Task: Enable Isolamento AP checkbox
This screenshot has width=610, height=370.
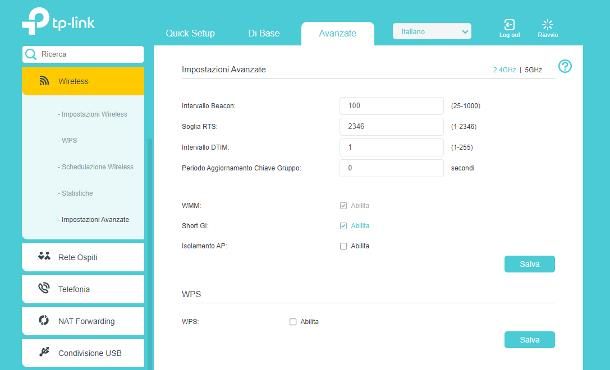Action: (343, 246)
